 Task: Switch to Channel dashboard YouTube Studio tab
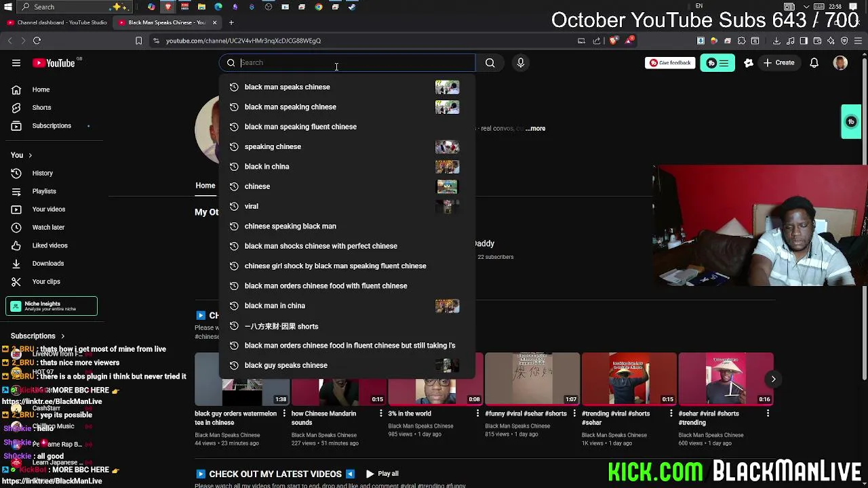pos(57,22)
